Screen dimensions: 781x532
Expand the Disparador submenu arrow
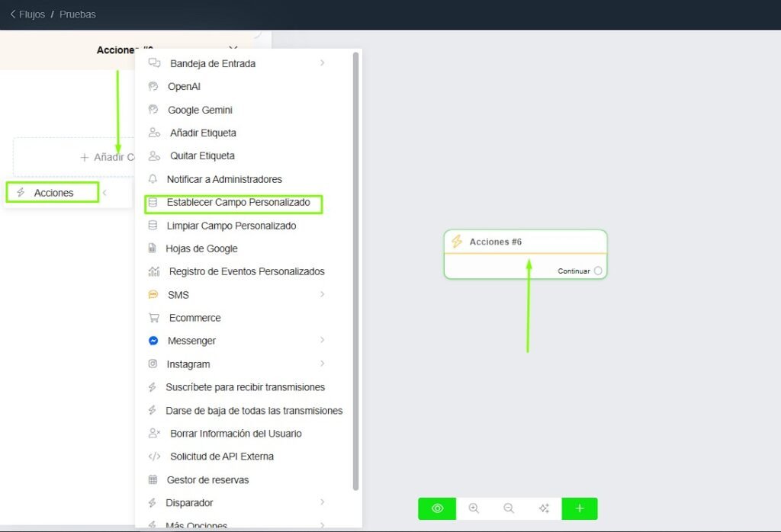[323, 502]
